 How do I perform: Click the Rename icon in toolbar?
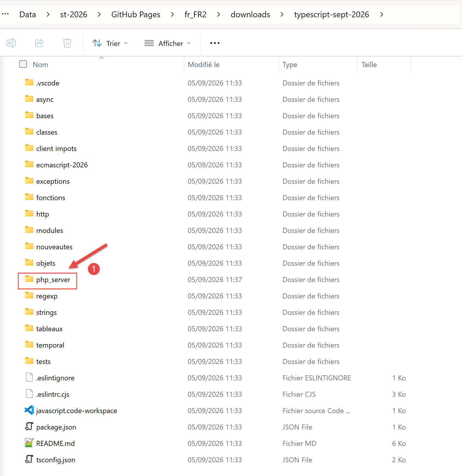pyautogui.click(x=11, y=43)
